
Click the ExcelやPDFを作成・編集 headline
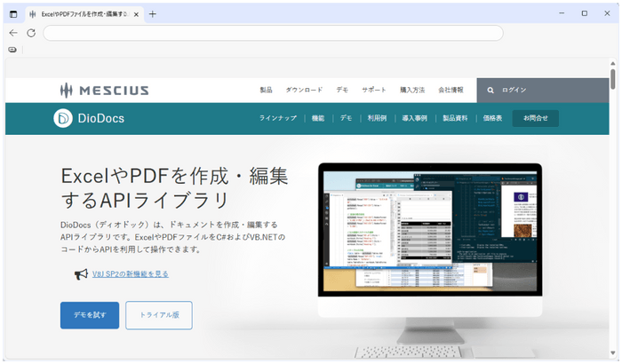click(174, 187)
